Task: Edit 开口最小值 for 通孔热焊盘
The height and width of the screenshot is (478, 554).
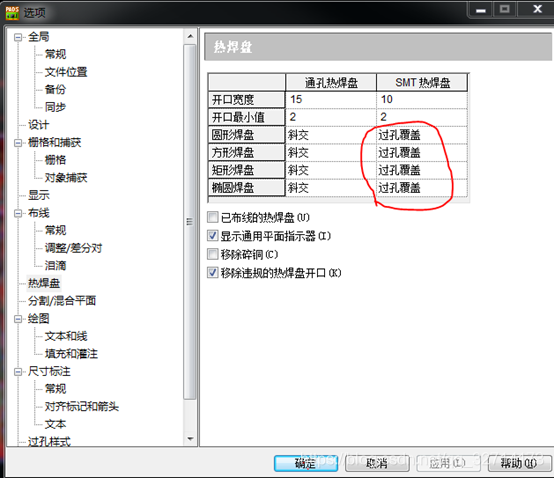Action: point(331,117)
